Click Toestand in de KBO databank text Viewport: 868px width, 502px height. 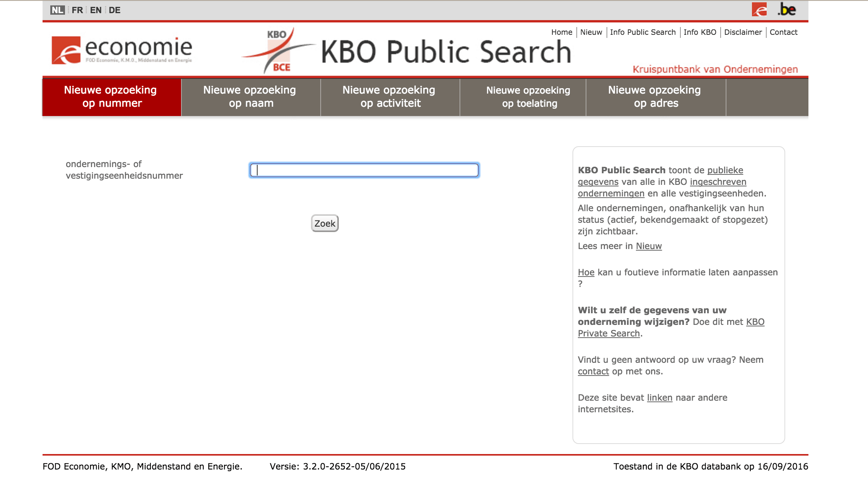click(x=711, y=466)
